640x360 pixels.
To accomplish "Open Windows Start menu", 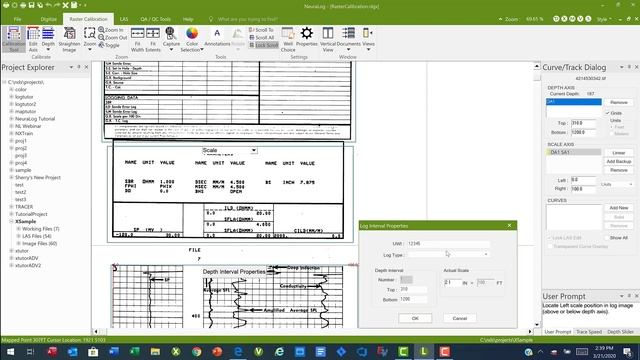I will pyautogui.click(x=10, y=351).
